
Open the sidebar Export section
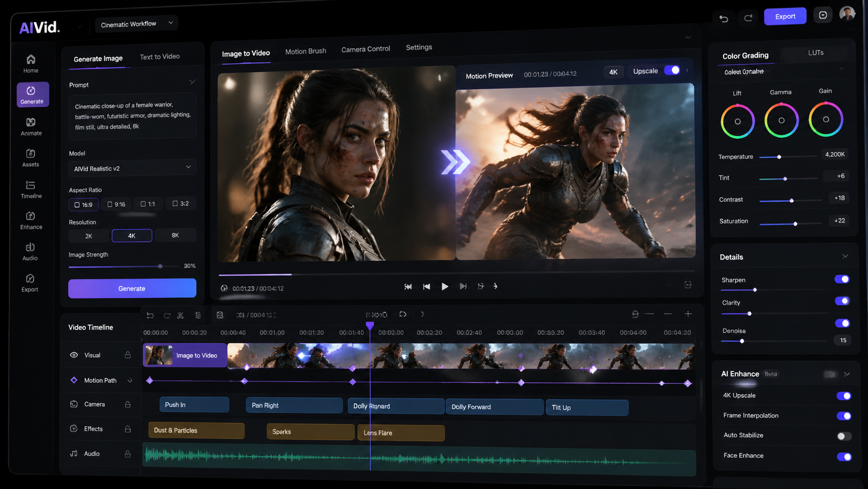click(x=30, y=283)
